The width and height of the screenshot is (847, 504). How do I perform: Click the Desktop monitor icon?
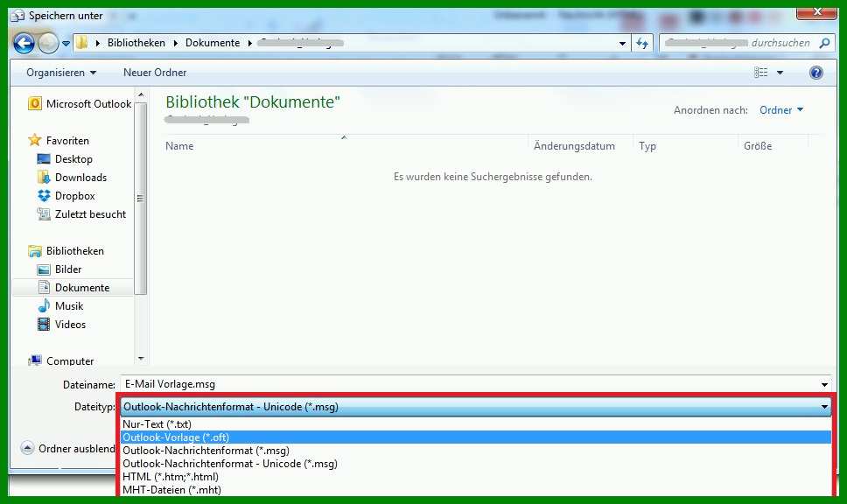pyautogui.click(x=43, y=159)
